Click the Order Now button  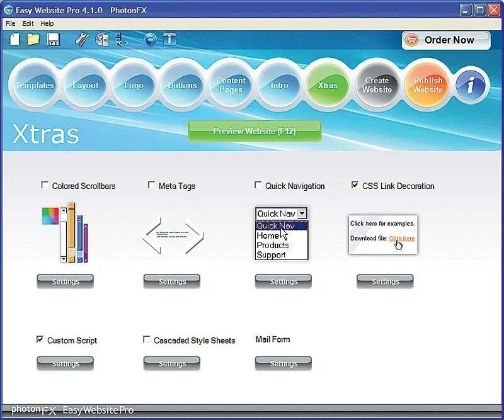[x=446, y=40]
